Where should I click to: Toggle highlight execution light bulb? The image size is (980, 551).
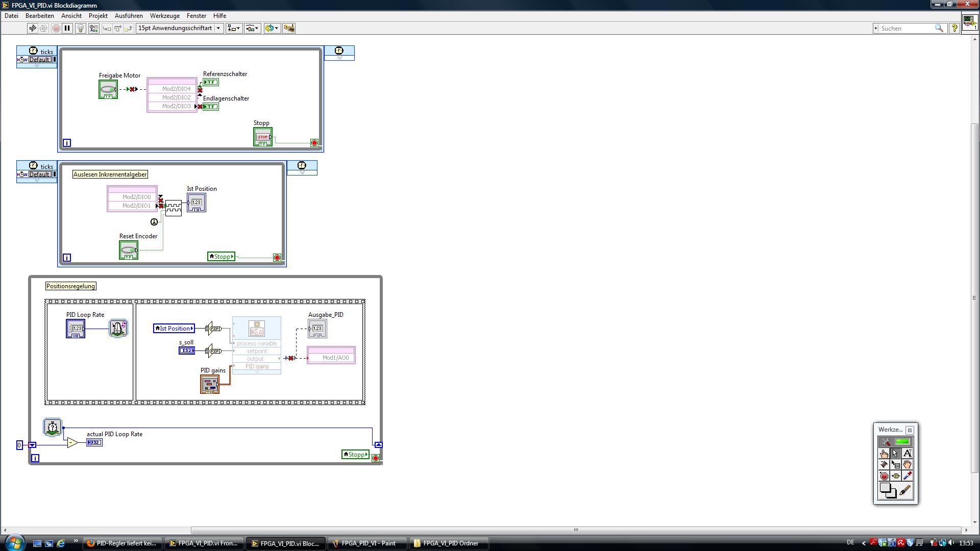pos(80,29)
